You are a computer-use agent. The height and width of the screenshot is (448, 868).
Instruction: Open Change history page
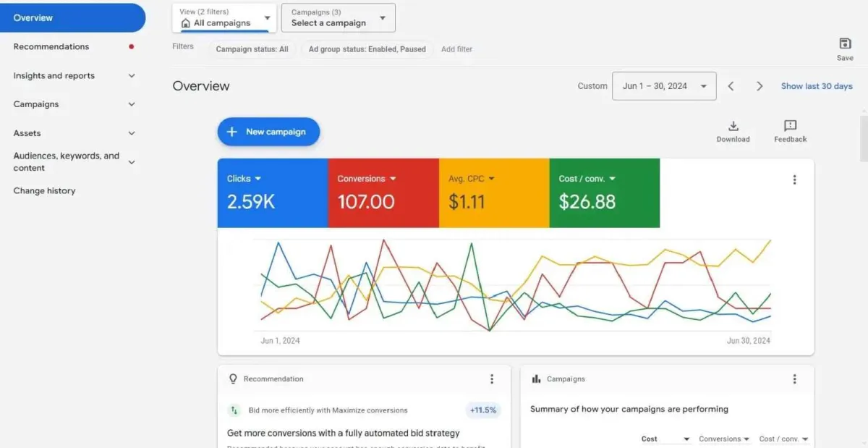point(44,191)
